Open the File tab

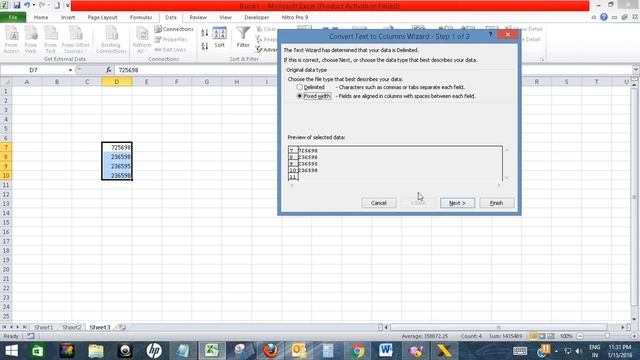click(x=13, y=17)
